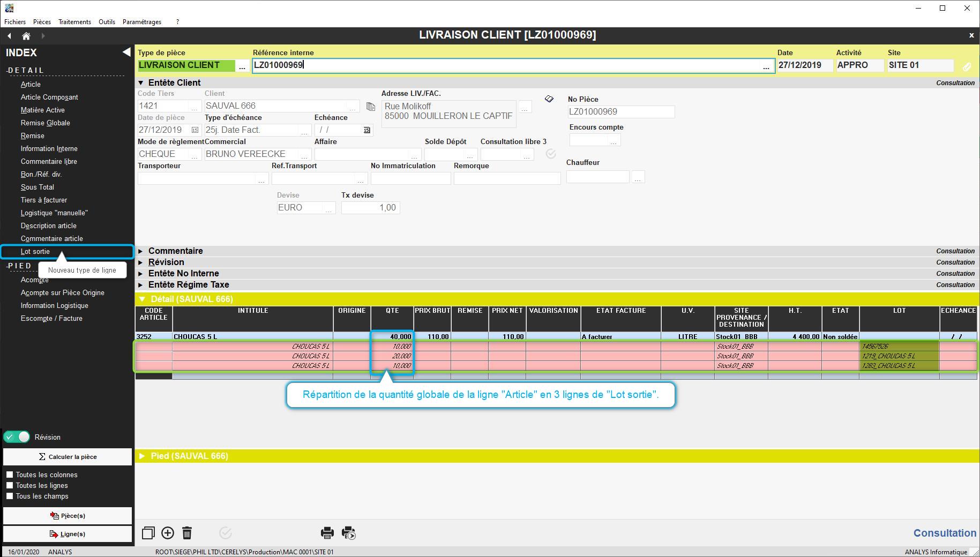Viewport: 980px width, 557px height.
Task: Collapse the Entête Client section
Action: click(x=141, y=83)
